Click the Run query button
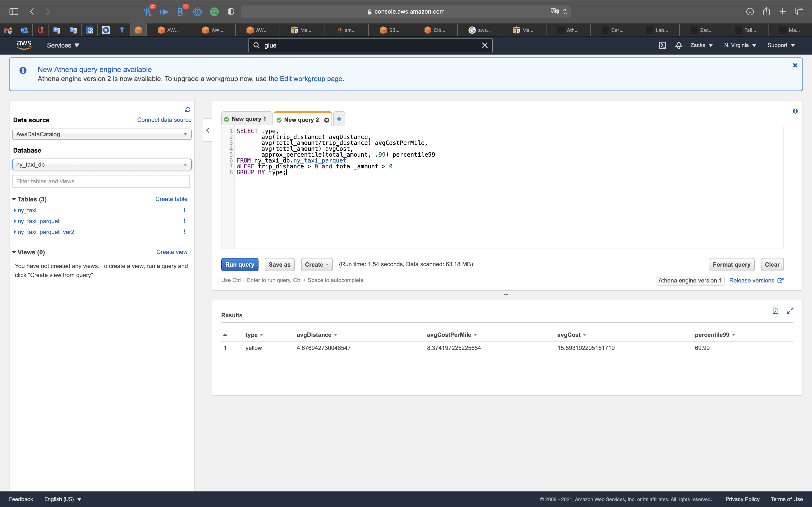This screenshot has height=507, width=812. pyautogui.click(x=239, y=265)
